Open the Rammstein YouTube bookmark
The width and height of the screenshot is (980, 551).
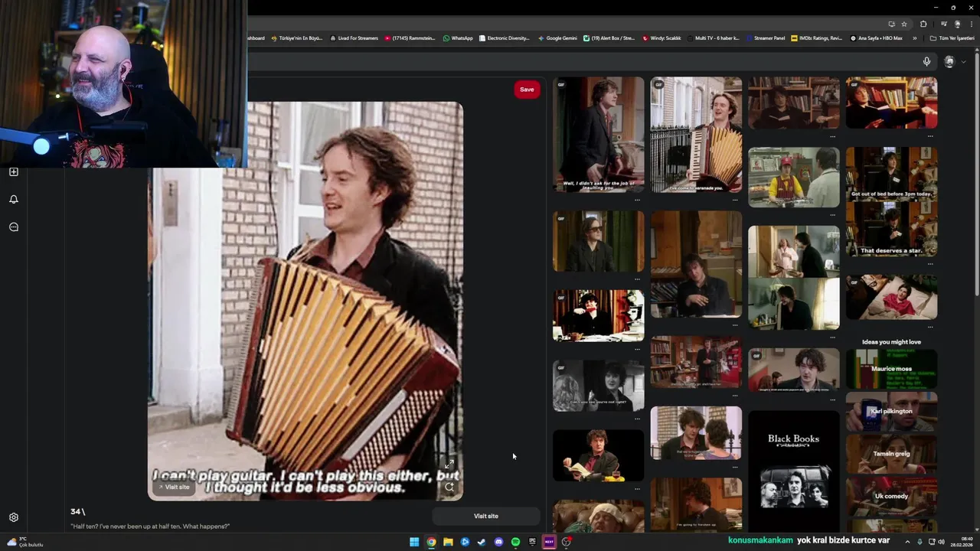(410, 37)
